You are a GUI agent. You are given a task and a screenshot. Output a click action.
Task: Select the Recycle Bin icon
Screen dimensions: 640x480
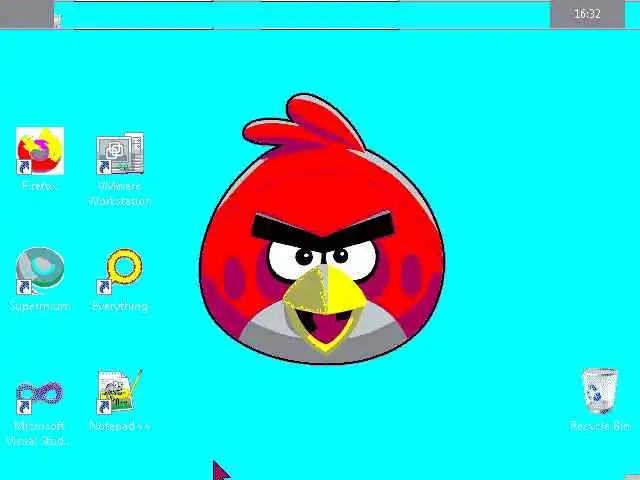click(600, 391)
